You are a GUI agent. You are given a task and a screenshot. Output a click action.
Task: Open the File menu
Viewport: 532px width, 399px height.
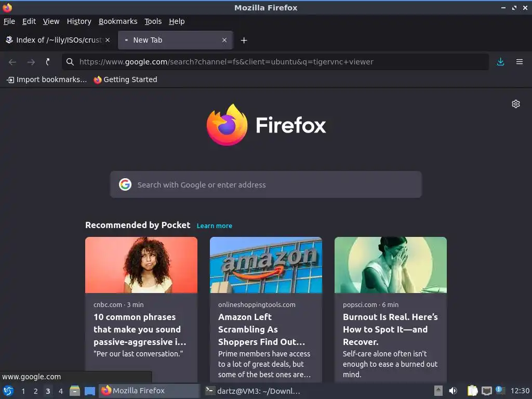pyautogui.click(x=9, y=21)
